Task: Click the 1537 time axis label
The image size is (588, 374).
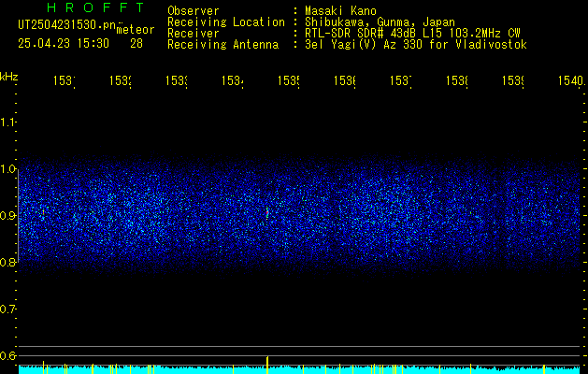Action: click(x=400, y=81)
